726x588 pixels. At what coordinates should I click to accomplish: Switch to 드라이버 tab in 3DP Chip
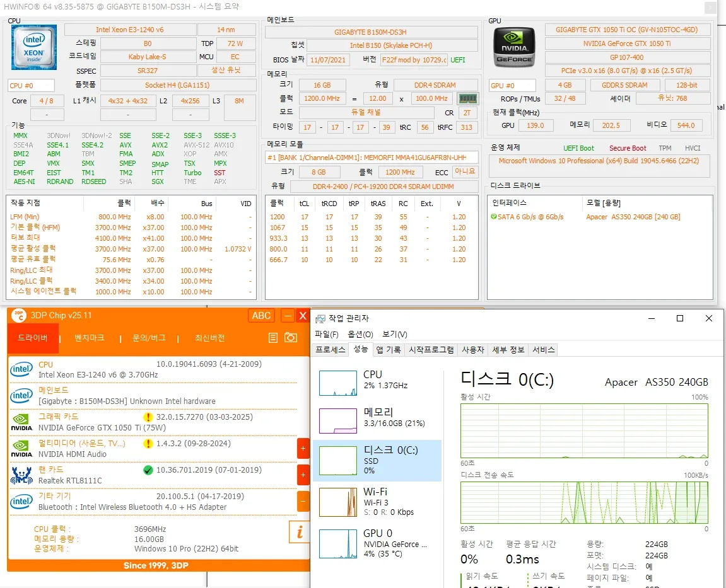[x=33, y=338]
